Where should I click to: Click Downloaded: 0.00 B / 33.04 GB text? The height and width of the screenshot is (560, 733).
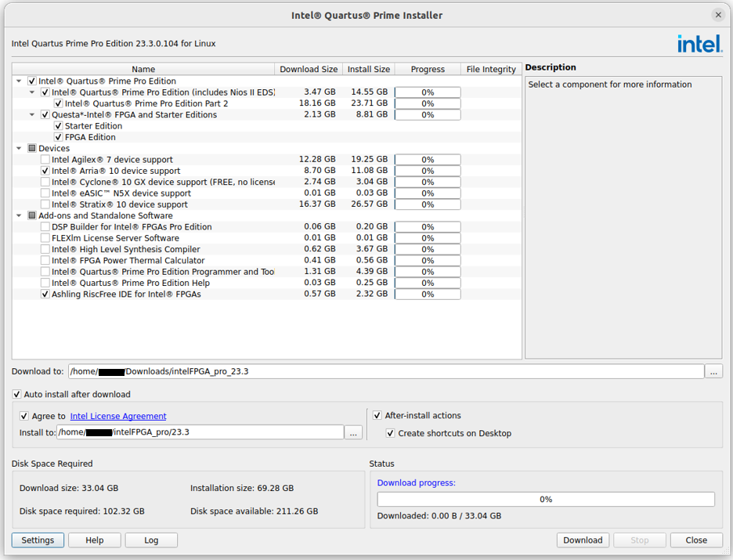click(439, 516)
